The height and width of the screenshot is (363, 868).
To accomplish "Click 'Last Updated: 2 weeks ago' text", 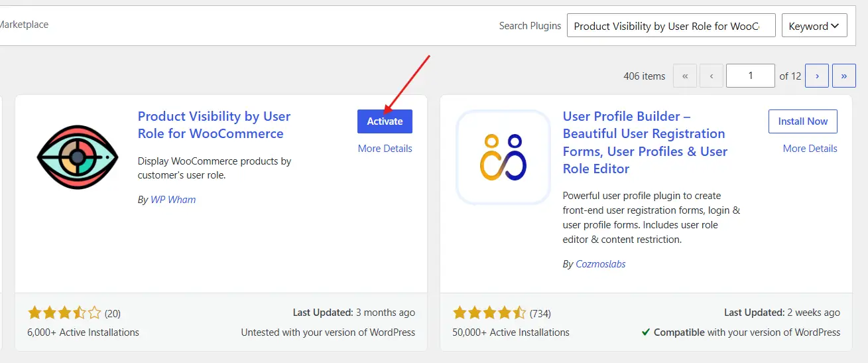I will pos(782,312).
